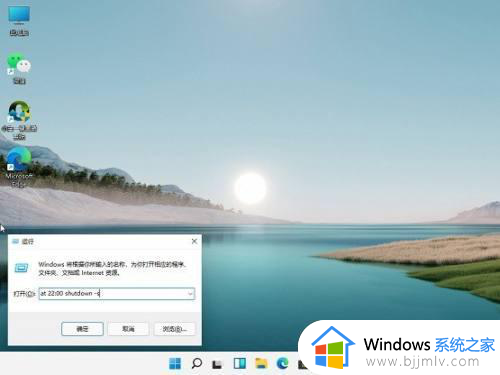Open the colorful round app shortcut above Edge
The width and height of the screenshot is (500, 375).
pos(19,120)
